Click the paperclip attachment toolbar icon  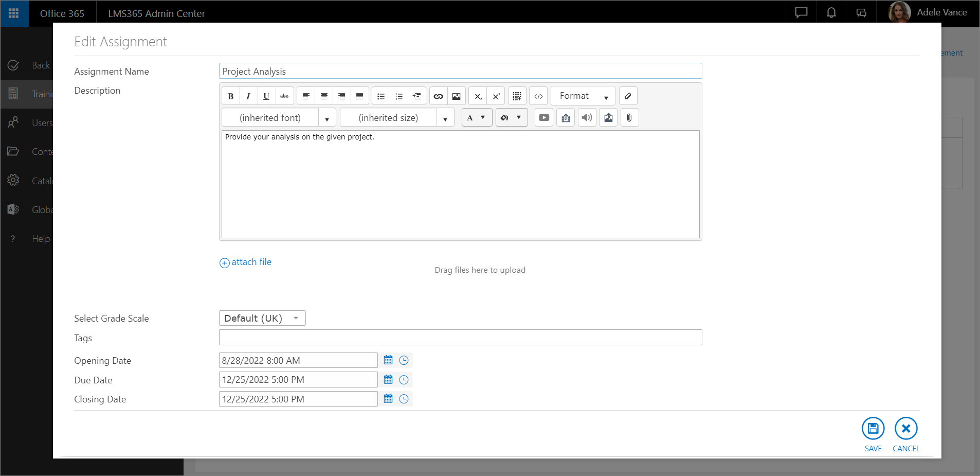(x=629, y=118)
